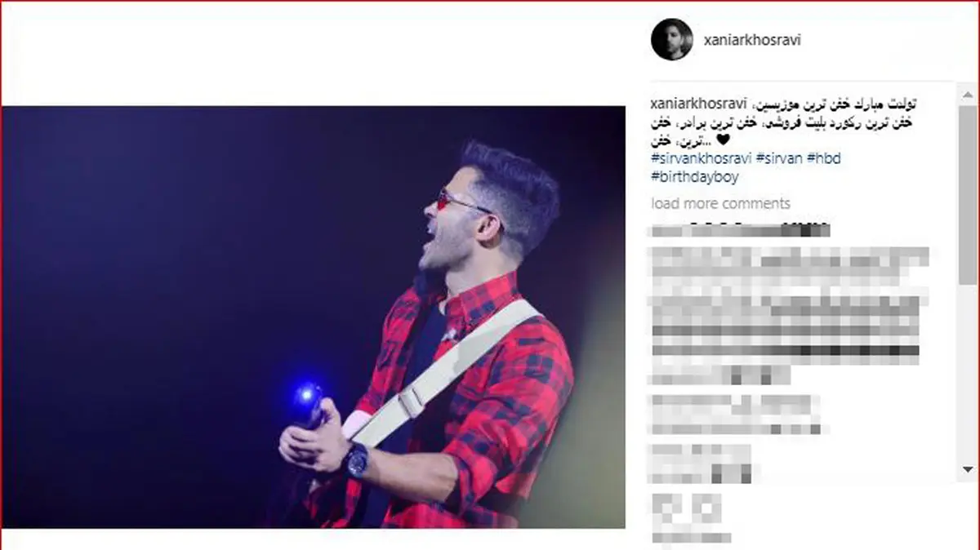Click the scrollbar track below the thumb
Screen dimensions: 980x550
[x=967, y=374]
